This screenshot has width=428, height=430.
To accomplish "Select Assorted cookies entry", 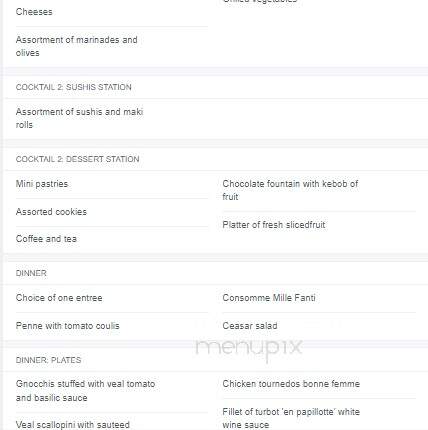I will tap(51, 212).
